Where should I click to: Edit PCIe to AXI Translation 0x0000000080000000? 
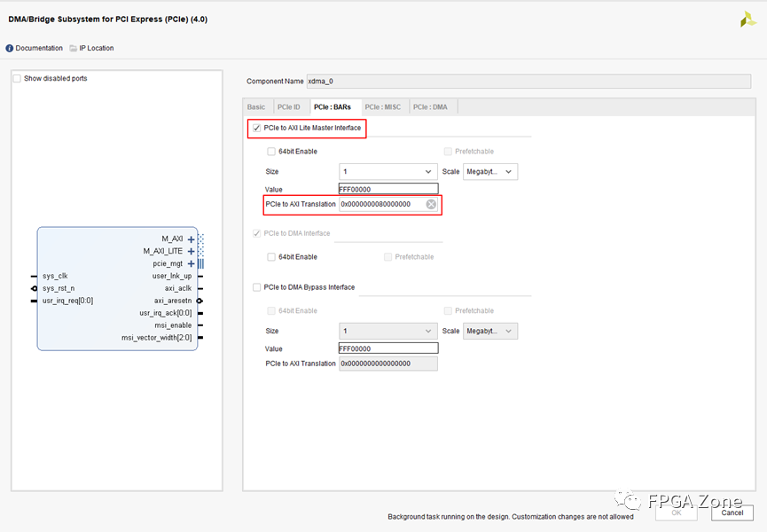381,205
